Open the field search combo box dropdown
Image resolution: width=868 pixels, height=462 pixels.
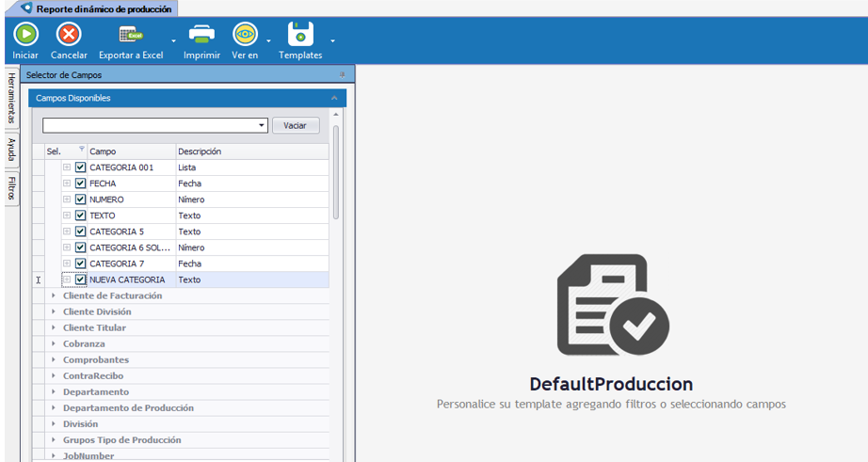(x=262, y=125)
